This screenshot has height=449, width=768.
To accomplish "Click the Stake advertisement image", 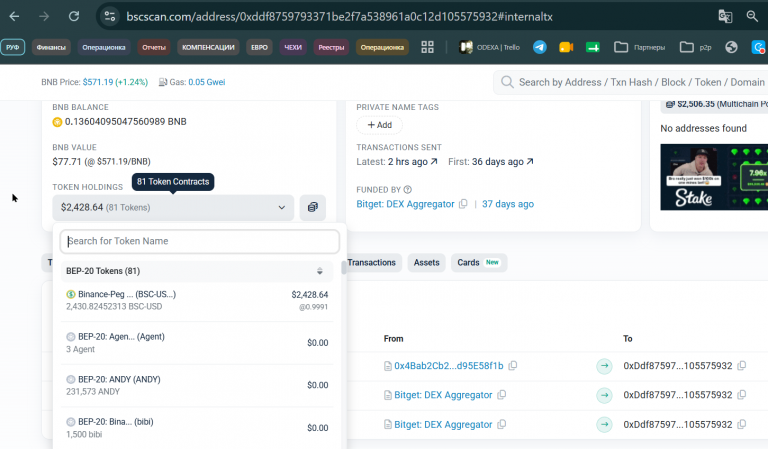I will coord(714,177).
